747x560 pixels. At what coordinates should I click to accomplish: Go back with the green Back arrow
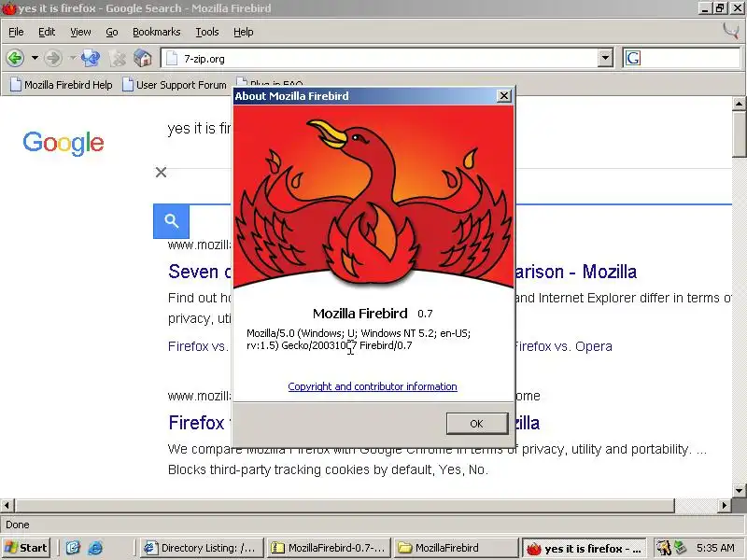[15, 58]
